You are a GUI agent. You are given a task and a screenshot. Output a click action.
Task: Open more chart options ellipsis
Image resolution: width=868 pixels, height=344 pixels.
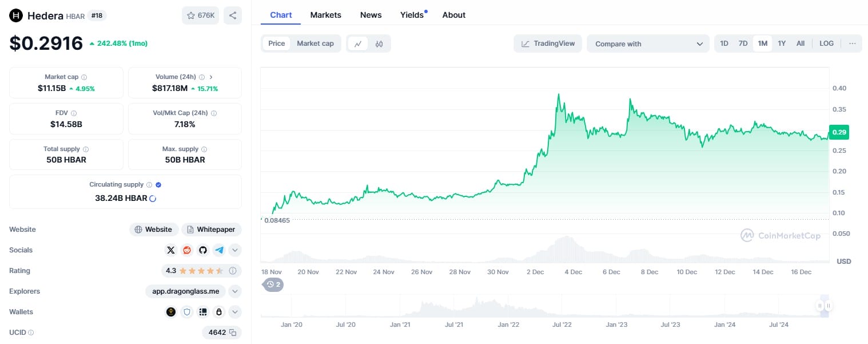[852, 44]
